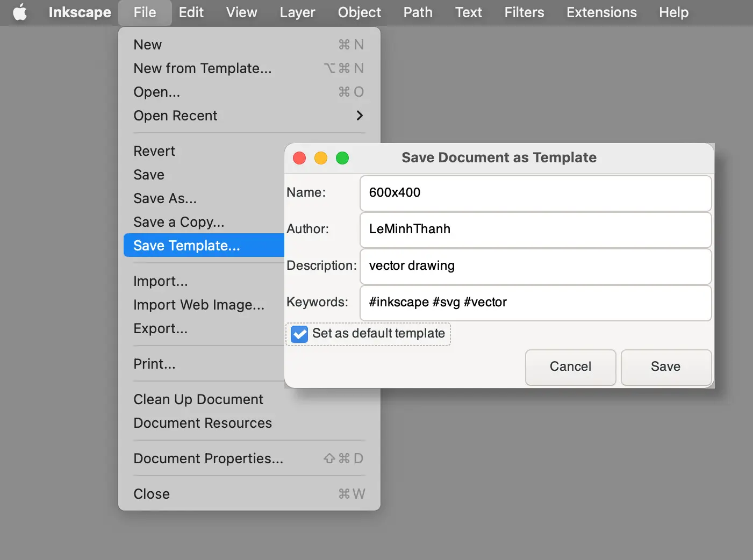Open the Apple menu
This screenshot has height=560, width=753.
click(x=20, y=12)
